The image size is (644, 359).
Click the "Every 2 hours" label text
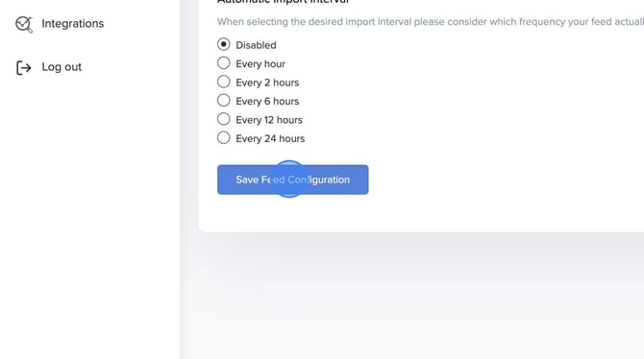267,83
